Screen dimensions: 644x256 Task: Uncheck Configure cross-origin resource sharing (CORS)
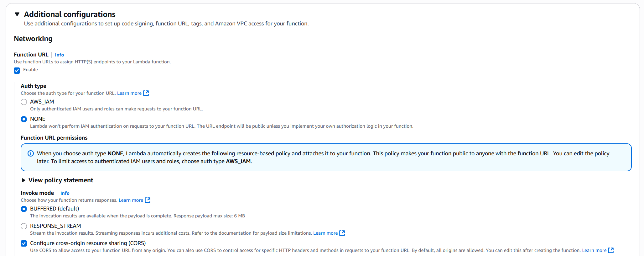coord(24,243)
